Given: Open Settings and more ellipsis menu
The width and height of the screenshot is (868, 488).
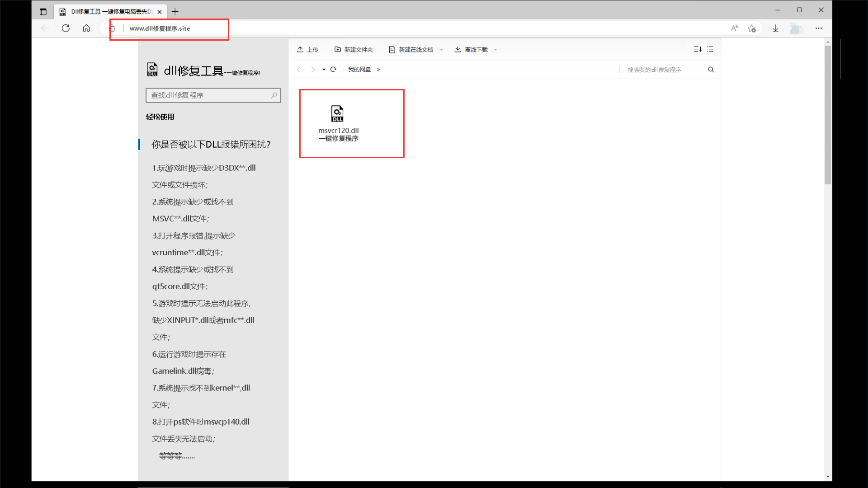Looking at the screenshot, I should [x=819, y=28].
